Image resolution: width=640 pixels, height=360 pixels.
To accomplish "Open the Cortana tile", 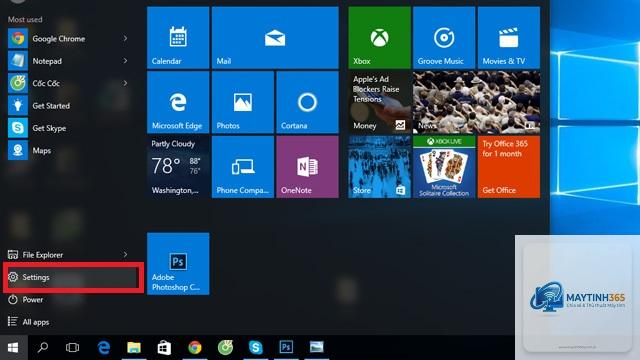I will coord(307,102).
